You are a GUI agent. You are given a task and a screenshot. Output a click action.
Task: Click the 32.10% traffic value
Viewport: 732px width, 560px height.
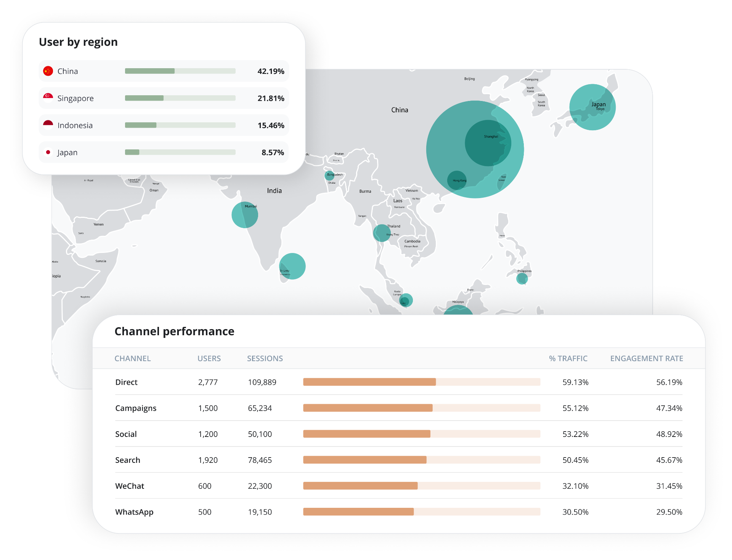click(x=575, y=486)
